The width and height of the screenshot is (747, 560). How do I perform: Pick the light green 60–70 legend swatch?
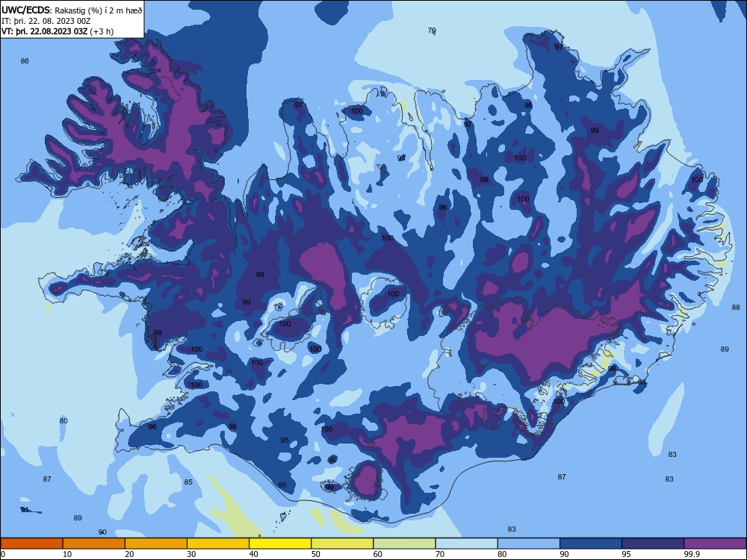(404, 544)
